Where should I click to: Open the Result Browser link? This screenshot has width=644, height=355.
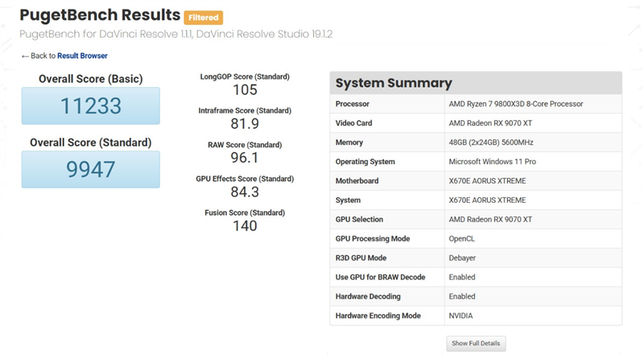tap(82, 56)
